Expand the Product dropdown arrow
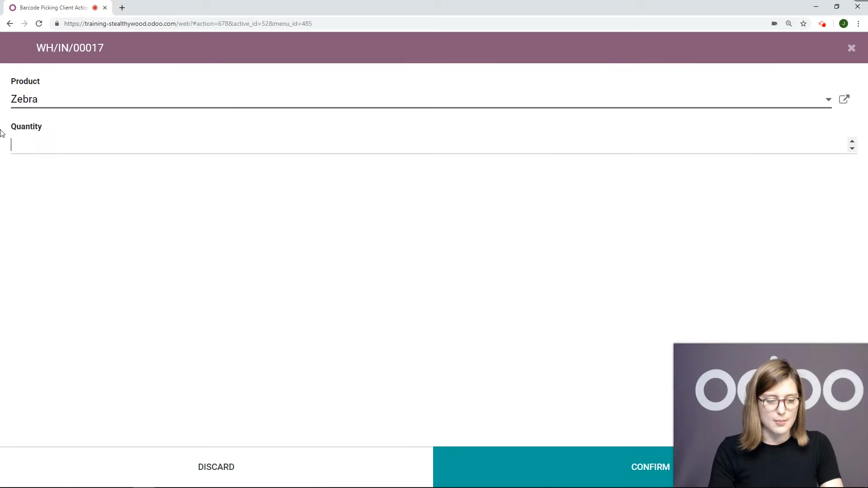This screenshot has width=868, height=488. tap(828, 99)
